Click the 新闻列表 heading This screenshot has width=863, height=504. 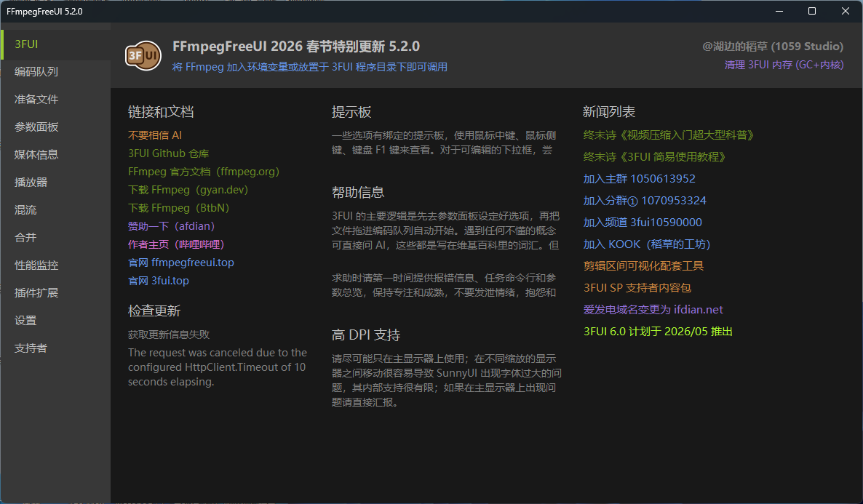[x=609, y=112]
